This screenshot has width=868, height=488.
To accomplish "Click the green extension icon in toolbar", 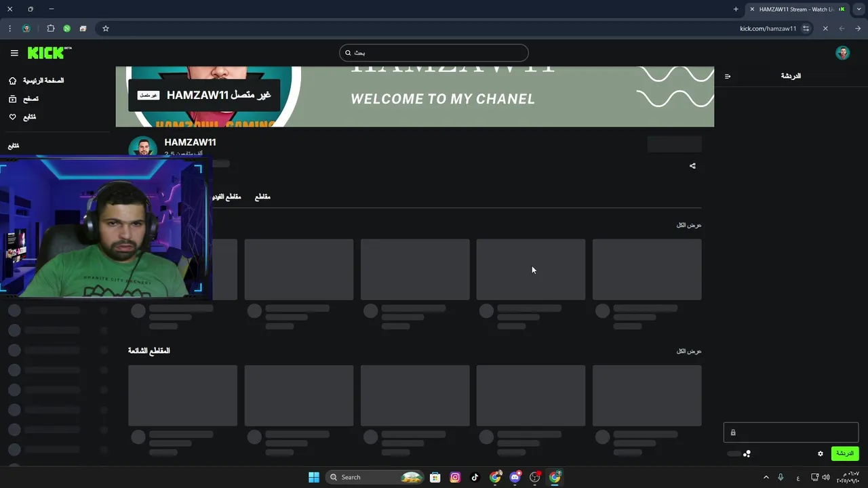I will (66, 28).
